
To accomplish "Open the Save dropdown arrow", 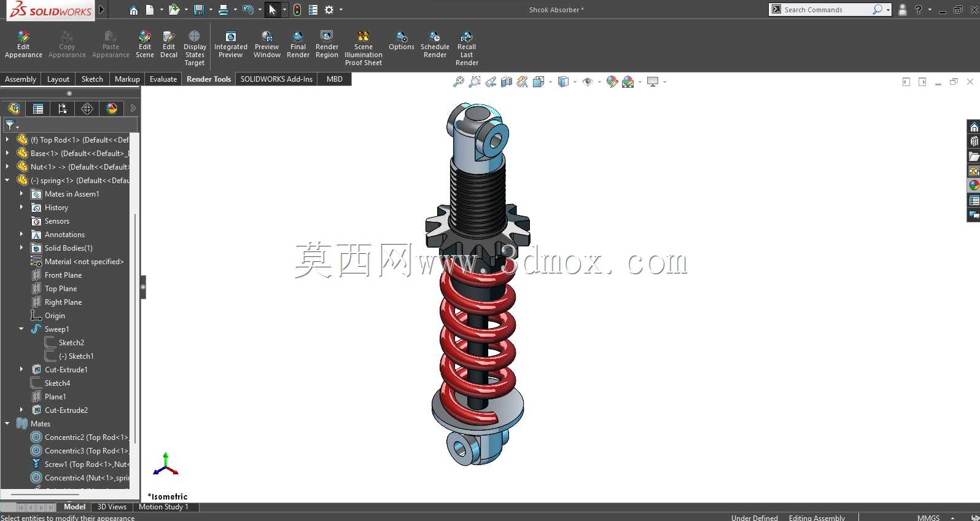I will pos(211,10).
